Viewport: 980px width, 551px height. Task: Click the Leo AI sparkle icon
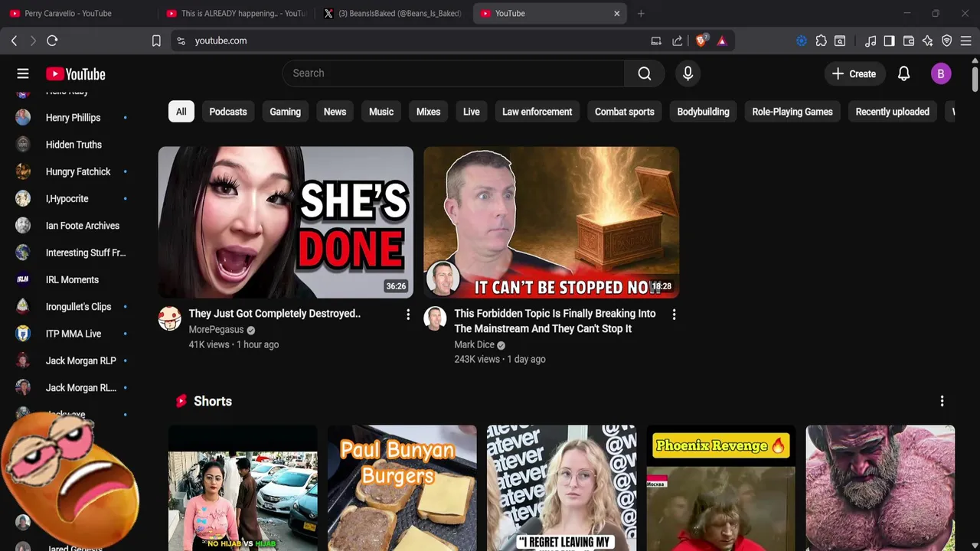(x=928, y=41)
